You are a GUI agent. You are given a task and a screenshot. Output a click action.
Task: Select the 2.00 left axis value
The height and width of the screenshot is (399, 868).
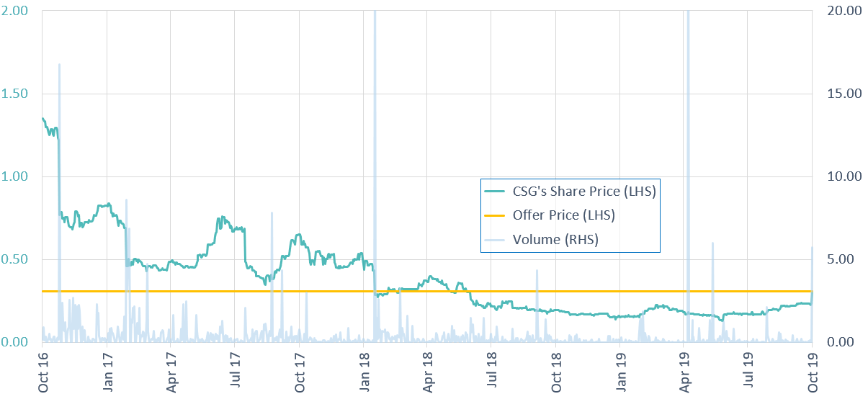coord(15,11)
